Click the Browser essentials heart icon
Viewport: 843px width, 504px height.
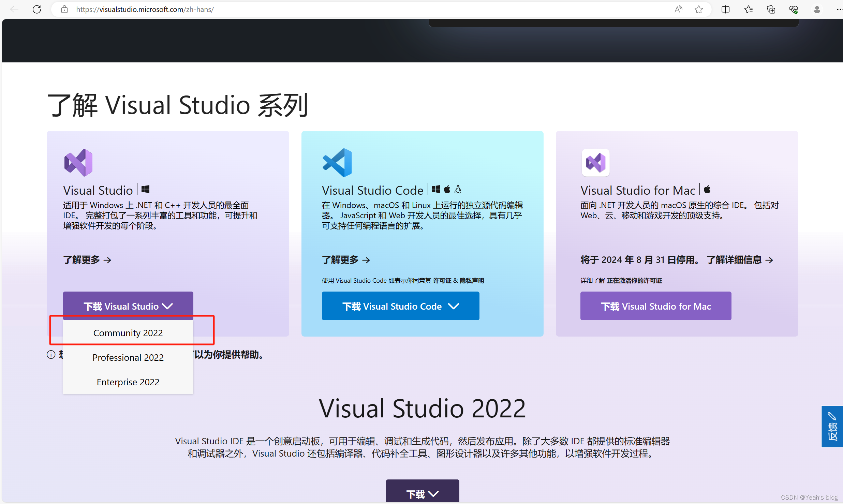[794, 9]
